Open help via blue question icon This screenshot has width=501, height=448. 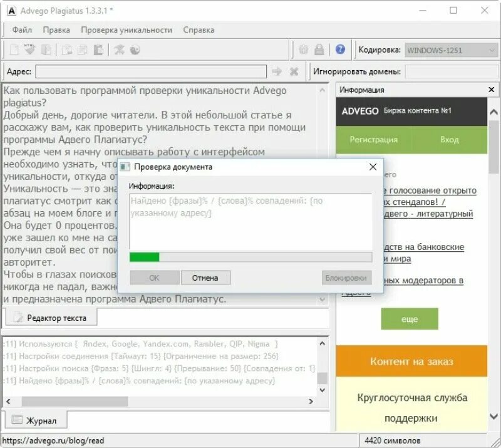point(340,49)
